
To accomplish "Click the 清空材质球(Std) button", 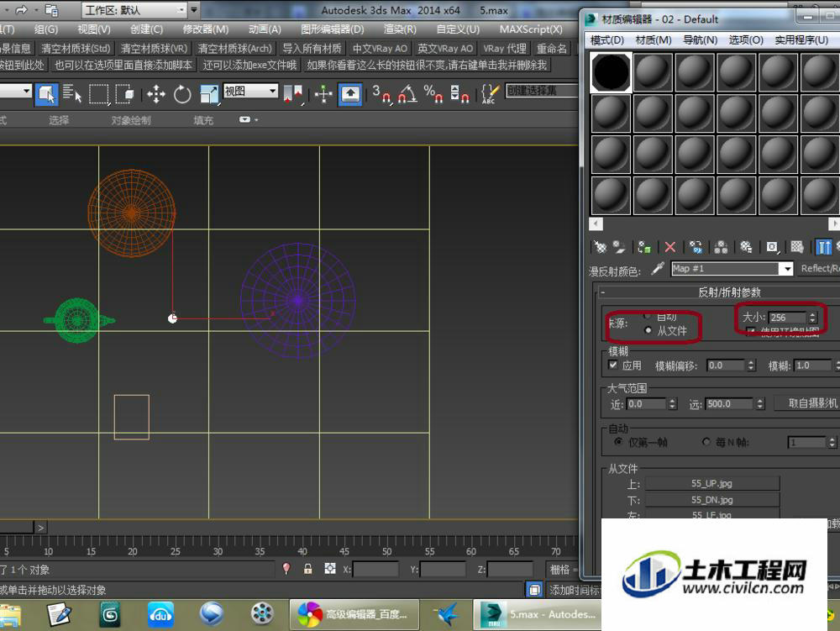I will 76,48.
